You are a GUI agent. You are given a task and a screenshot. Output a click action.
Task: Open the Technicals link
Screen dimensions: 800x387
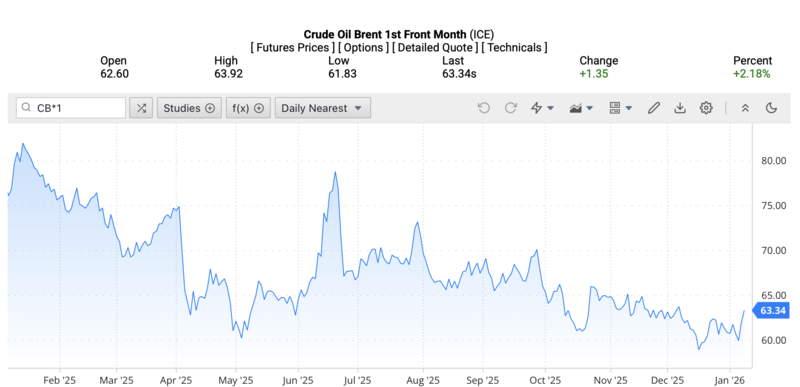click(514, 48)
